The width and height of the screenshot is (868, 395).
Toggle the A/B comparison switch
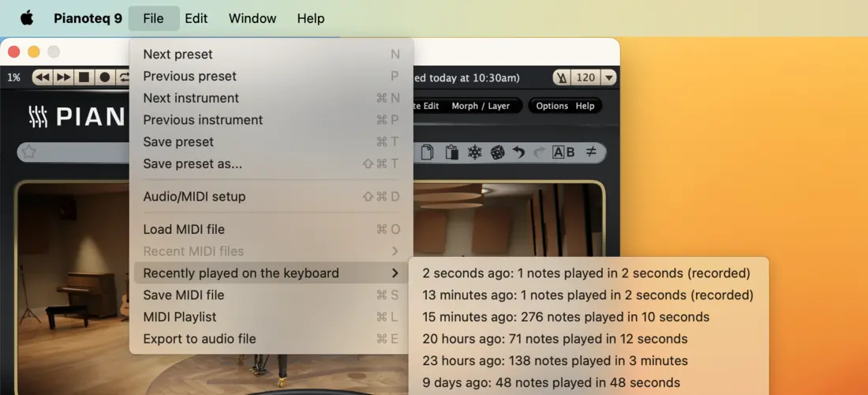tap(563, 152)
